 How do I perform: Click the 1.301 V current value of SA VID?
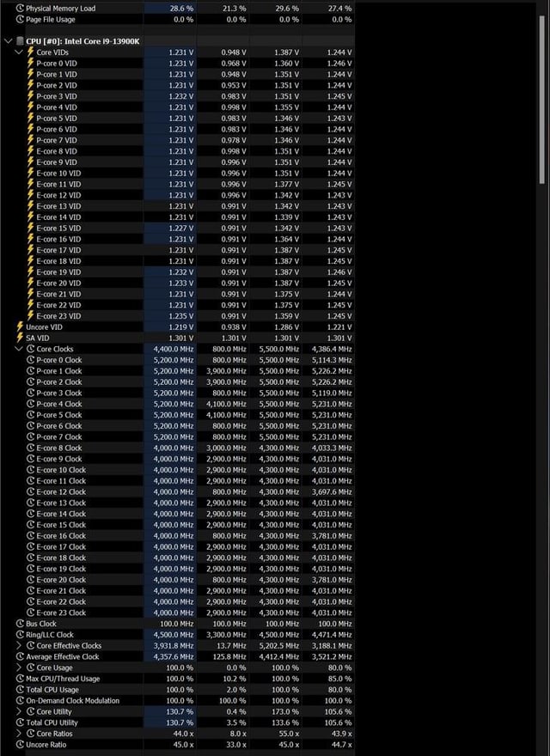click(x=181, y=338)
